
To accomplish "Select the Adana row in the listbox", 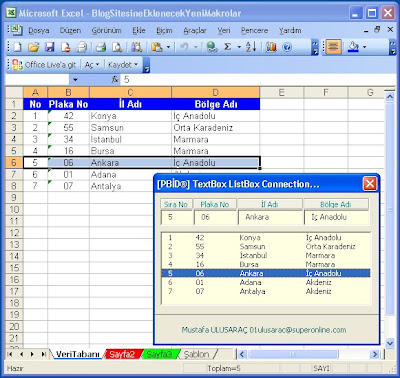I will [266, 282].
